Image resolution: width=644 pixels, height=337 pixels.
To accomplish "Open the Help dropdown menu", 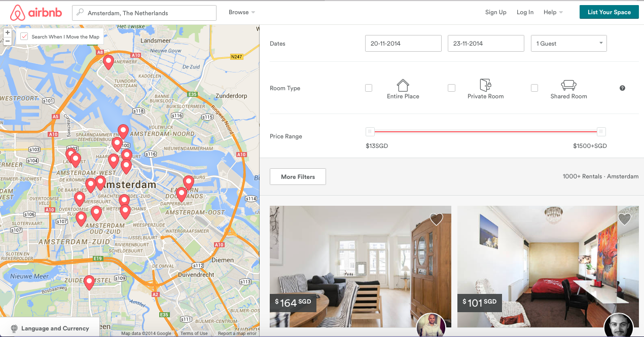I will [x=553, y=12].
